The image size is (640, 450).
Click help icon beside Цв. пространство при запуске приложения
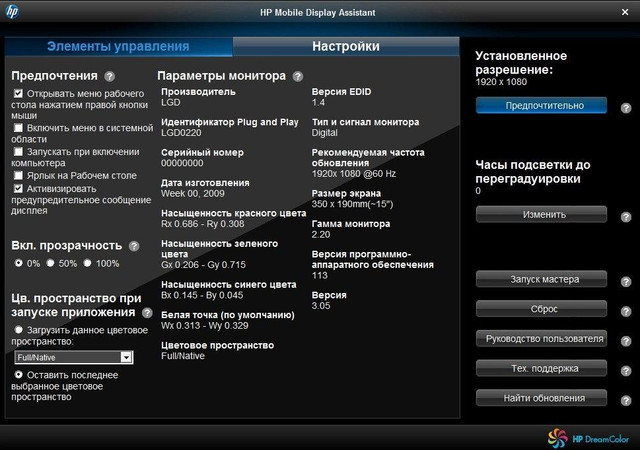(x=147, y=313)
